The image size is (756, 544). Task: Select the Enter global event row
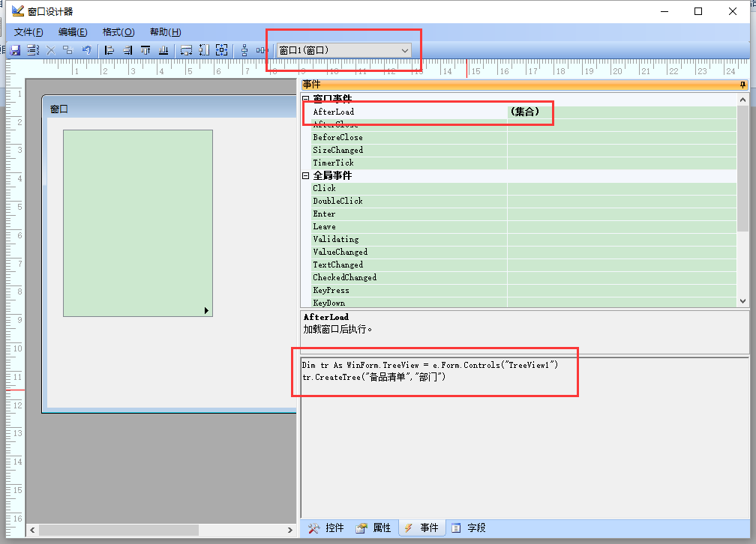pos(523,214)
